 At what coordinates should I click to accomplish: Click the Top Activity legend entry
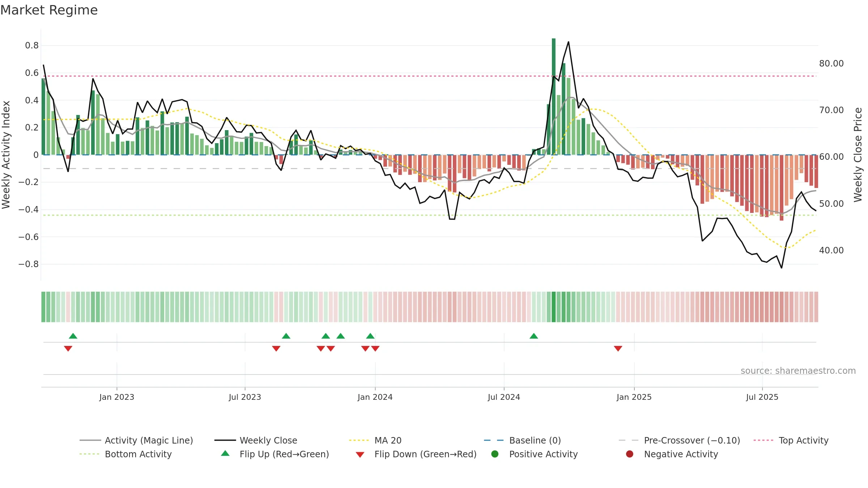click(791, 440)
